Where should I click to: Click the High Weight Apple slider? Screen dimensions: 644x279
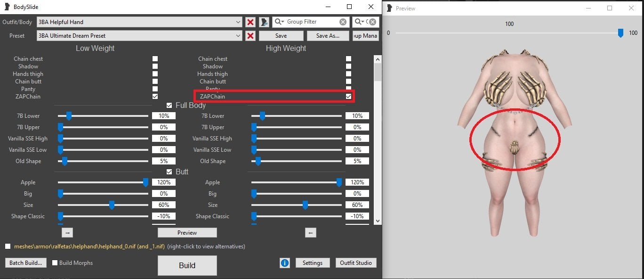297,182
